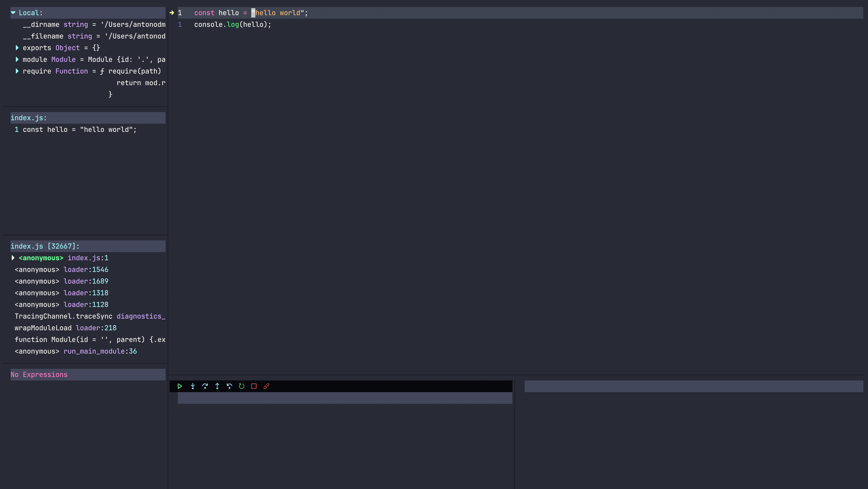Click the Step Out icon
The height and width of the screenshot is (489, 868).
tap(217, 386)
